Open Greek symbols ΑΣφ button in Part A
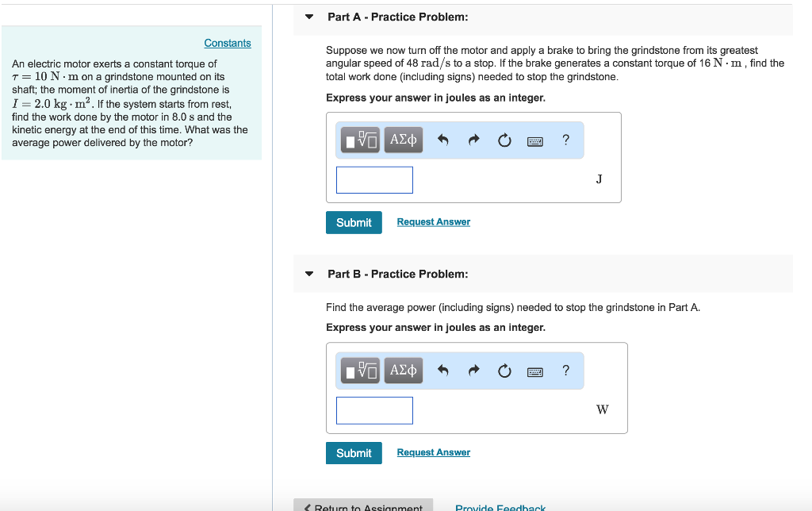The image size is (812, 511). pyautogui.click(x=404, y=140)
